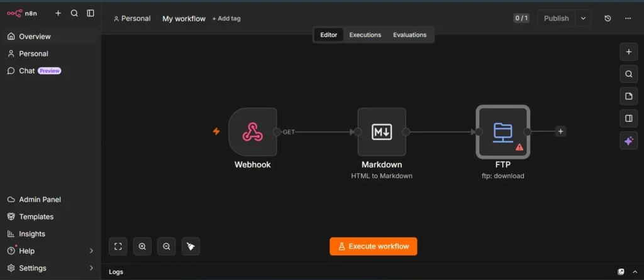Open the Publish dropdown arrow
Viewport: 644px width, 280px height.
[583, 18]
